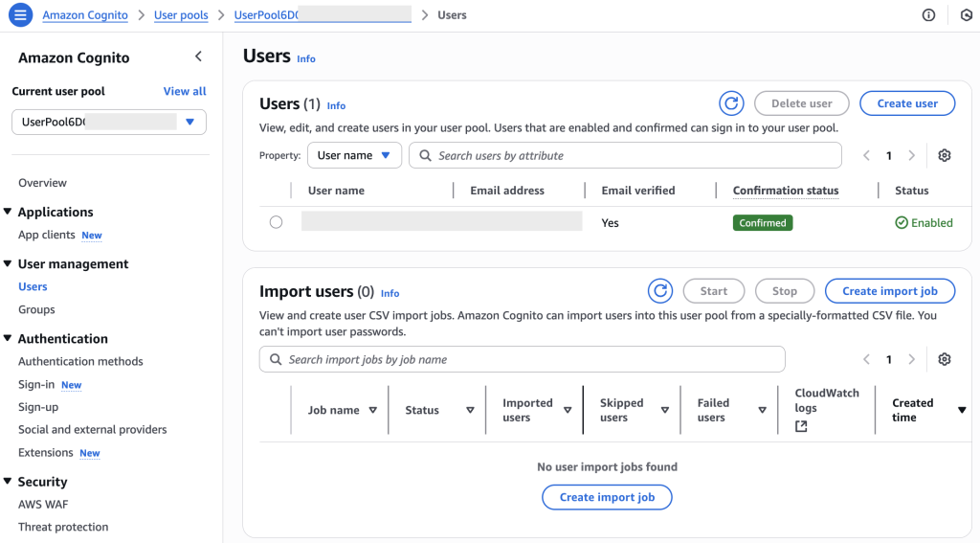Screen dimensions: 980x543
Task: Focus the Search users by attribute field
Action: pos(625,155)
